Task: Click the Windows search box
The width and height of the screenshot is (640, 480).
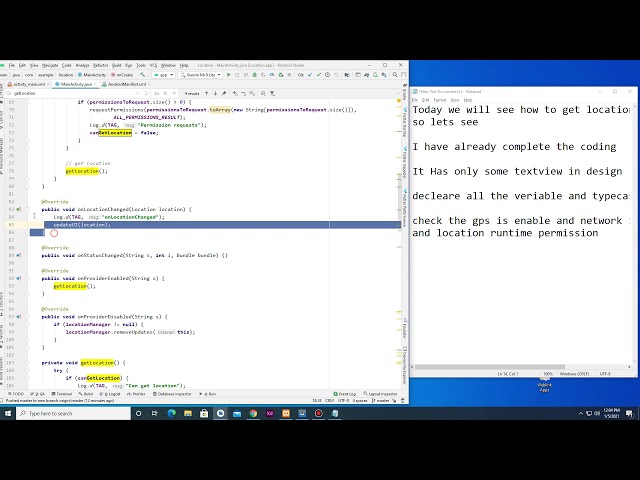Action: coord(73,413)
